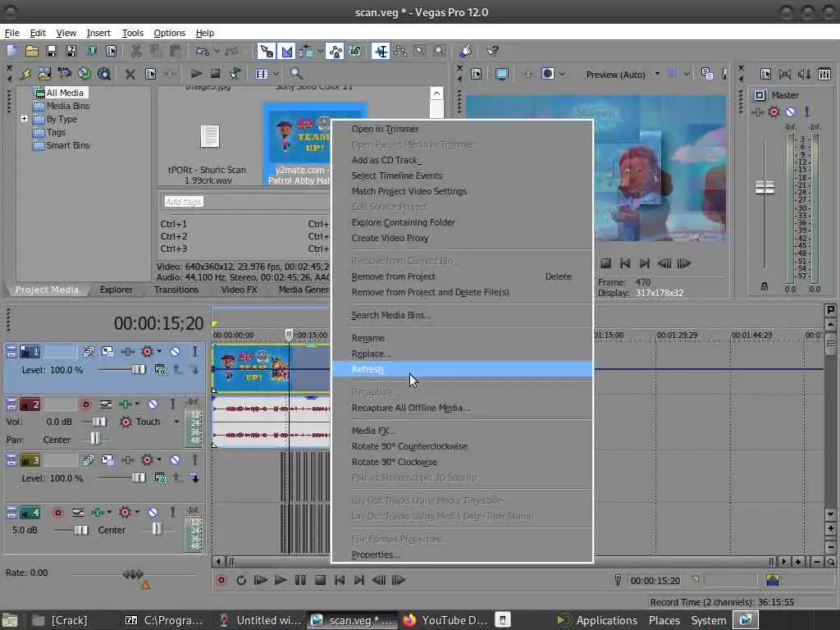Arm audio track 2 for record
Screen dimensions: 840x630
(x=85, y=404)
